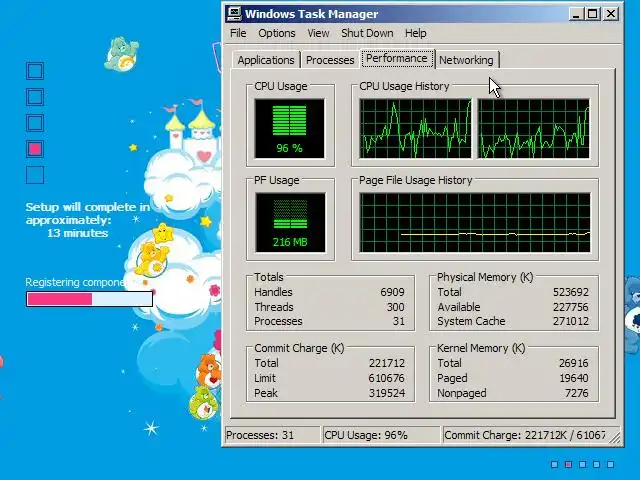
Task: Click the 13 minutes setup time text
Action: click(78, 233)
